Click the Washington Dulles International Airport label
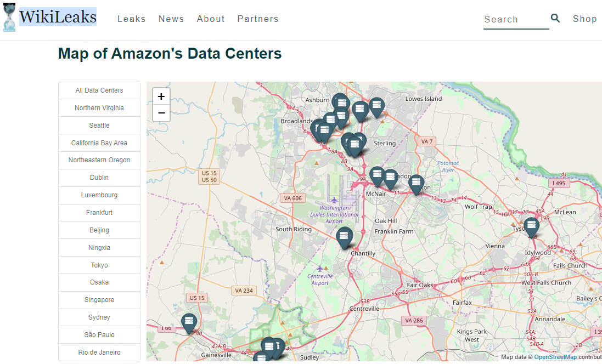 pyautogui.click(x=334, y=214)
